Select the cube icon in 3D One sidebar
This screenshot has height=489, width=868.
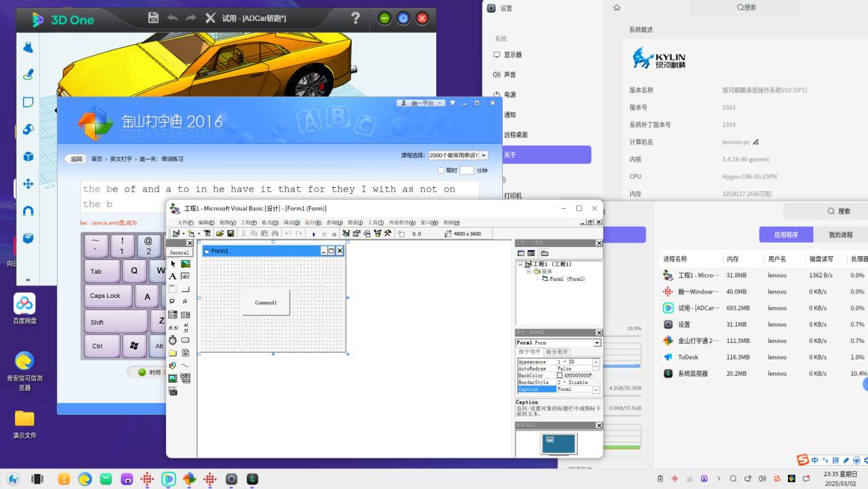(28, 157)
